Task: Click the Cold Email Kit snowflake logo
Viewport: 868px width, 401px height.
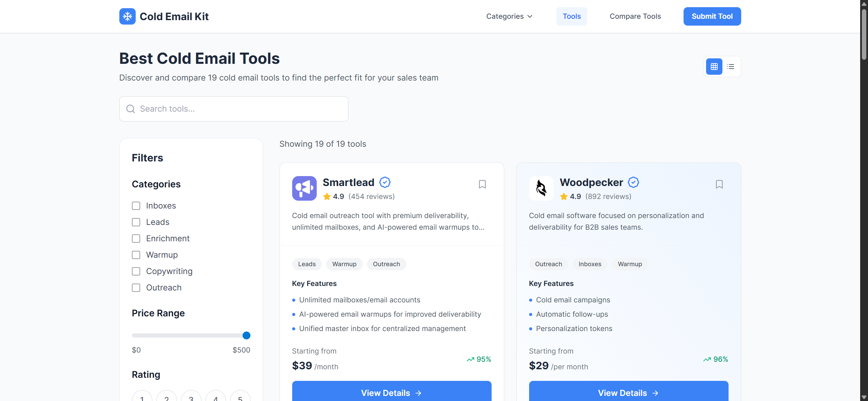Action: click(127, 16)
